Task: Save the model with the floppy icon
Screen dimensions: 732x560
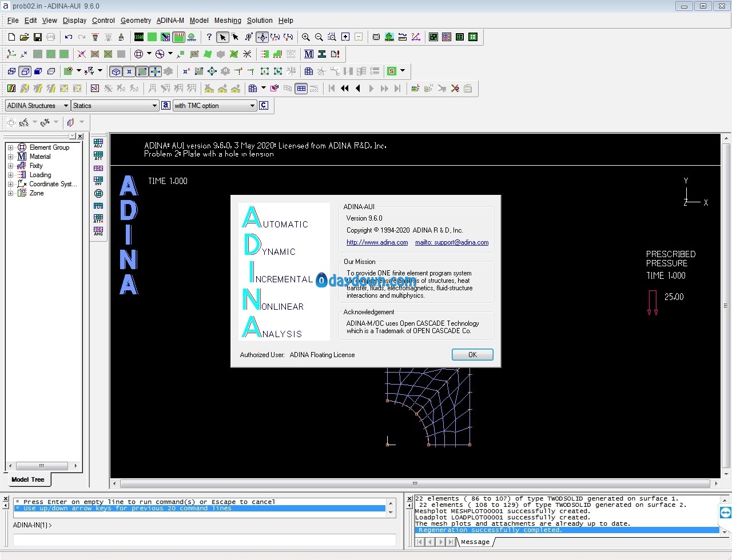Action: click(x=38, y=37)
